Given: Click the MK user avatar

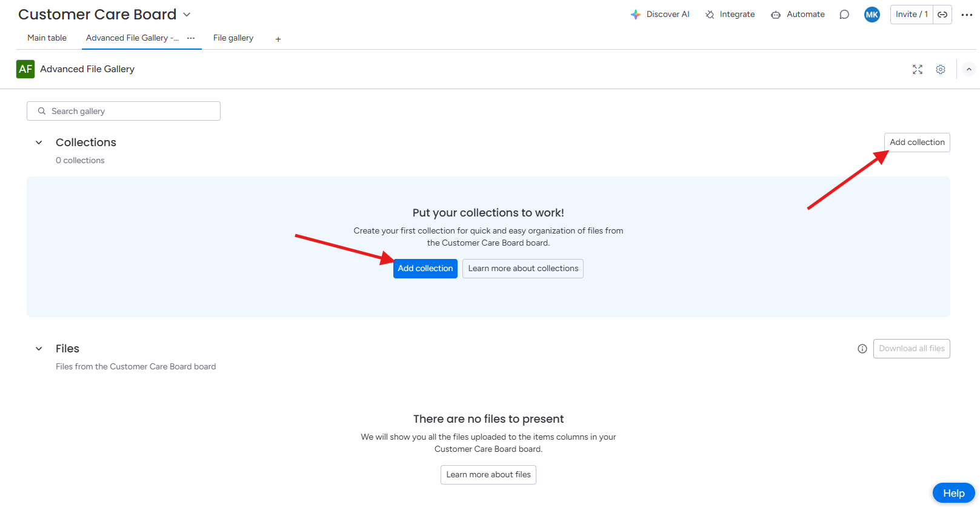Looking at the screenshot, I should [x=872, y=15].
